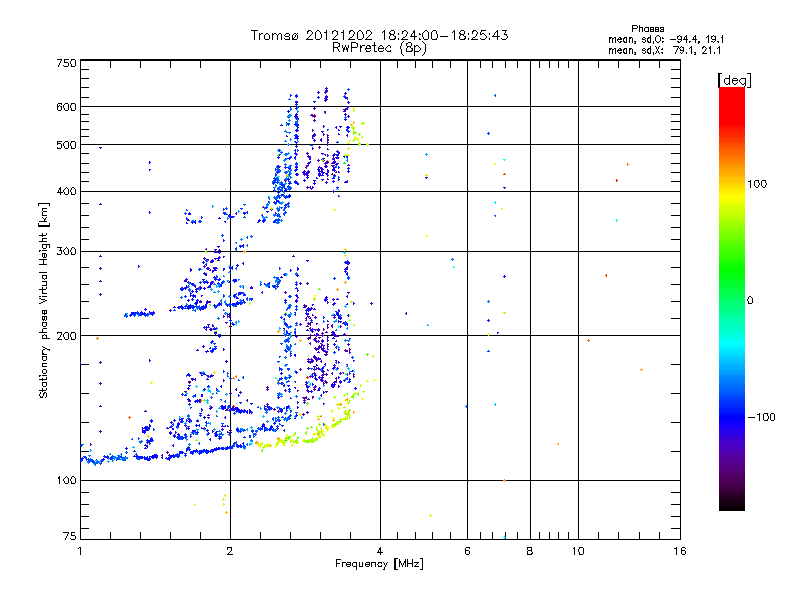Viewport: 800px width, 600px height.
Task: Click the rainbow phase colorbar
Action: tap(732, 298)
